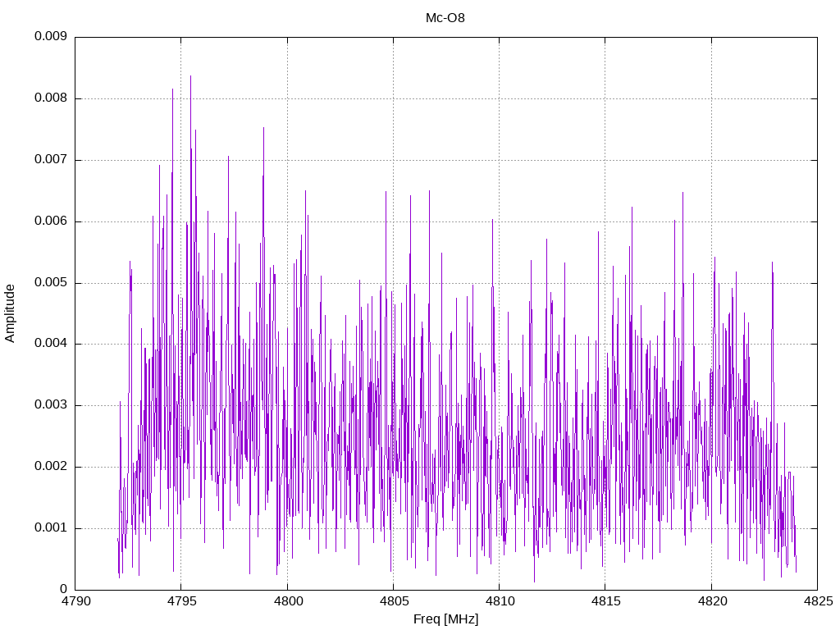Select the 0.006 y-axis tick label
Image resolution: width=840 pixels, height=630 pixels.
coord(50,221)
